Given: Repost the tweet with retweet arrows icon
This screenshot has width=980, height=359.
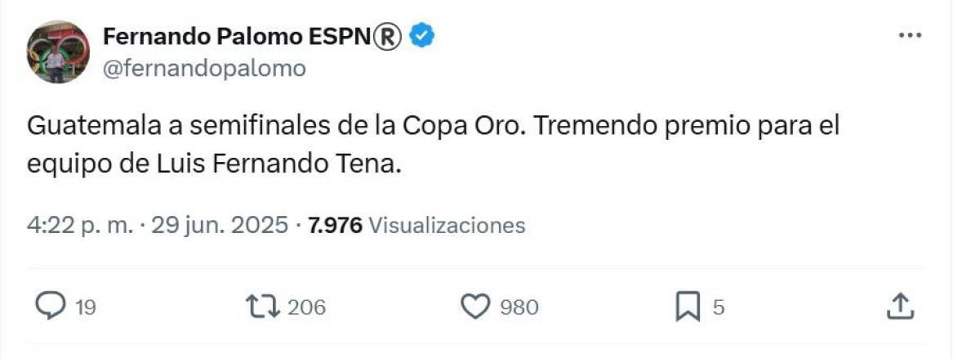Looking at the screenshot, I should [x=264, y=307].
